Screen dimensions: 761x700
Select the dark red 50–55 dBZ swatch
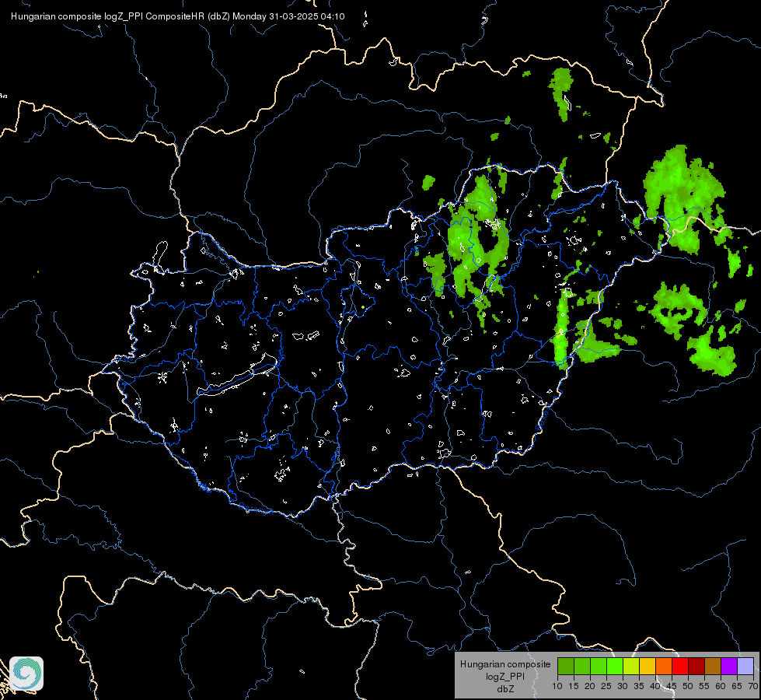point(696,666)
